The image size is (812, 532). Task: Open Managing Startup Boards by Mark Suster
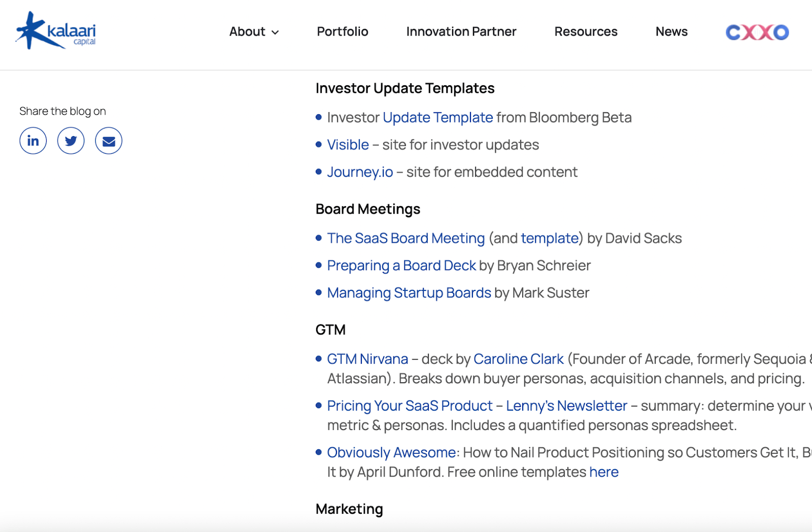pos(409,292)
